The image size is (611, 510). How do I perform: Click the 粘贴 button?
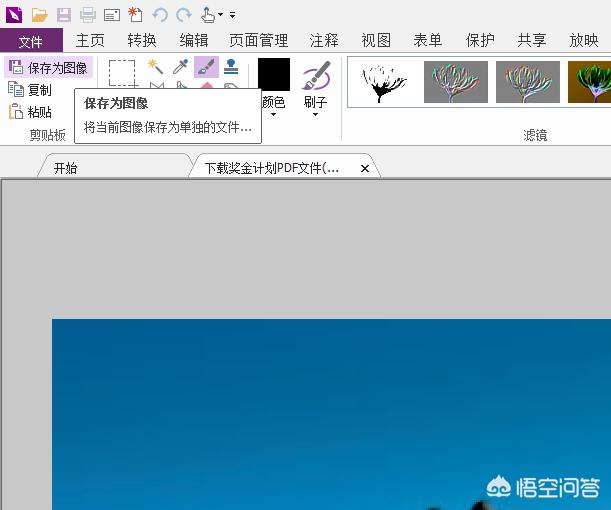click(30, 112)
